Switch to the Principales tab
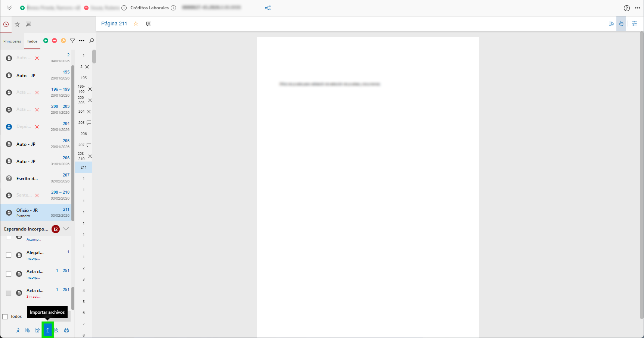This screenshot has height=338, width=644. coord(12,41)
